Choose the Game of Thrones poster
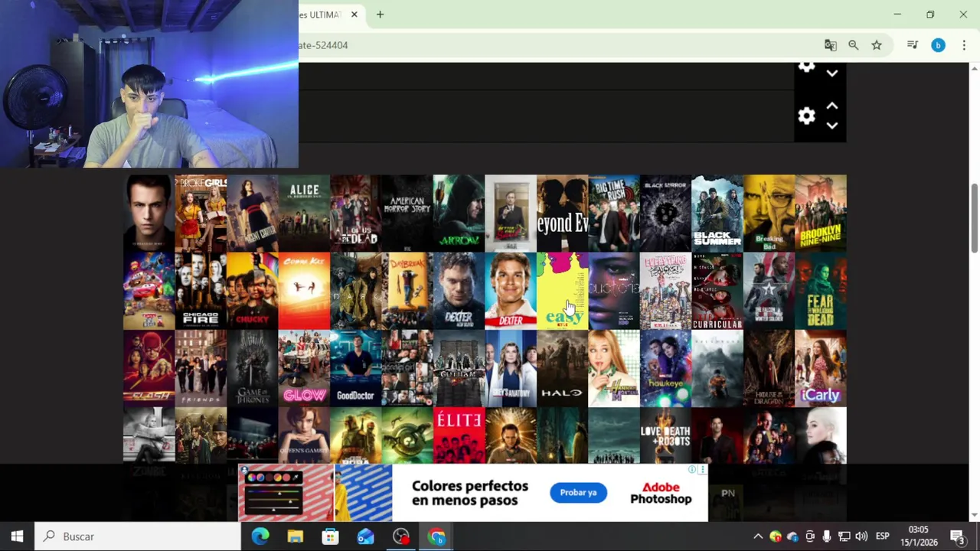This screenshot has height=551, width=980. tap(252, 369)
